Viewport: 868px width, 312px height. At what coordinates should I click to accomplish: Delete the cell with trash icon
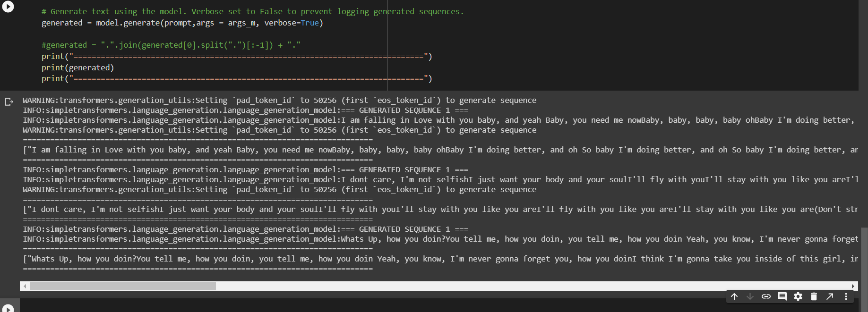(x=814, y=296)
